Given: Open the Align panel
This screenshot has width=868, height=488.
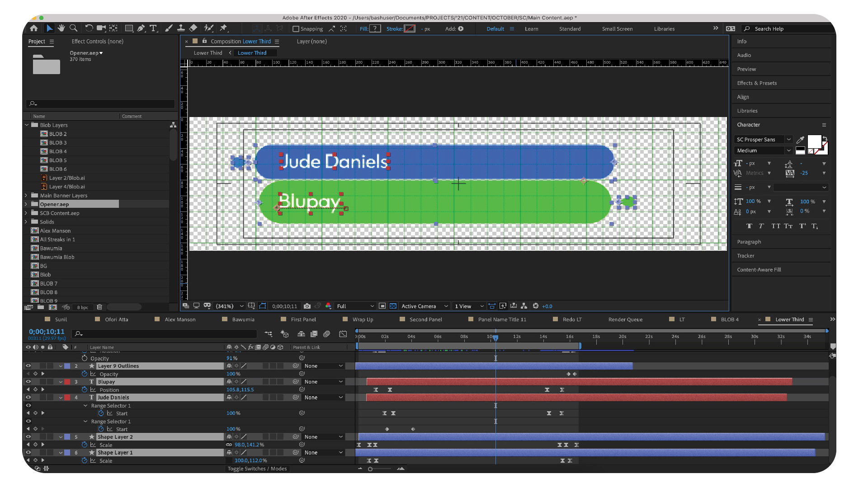Looking at the screenshot, I should click(743, 97).
